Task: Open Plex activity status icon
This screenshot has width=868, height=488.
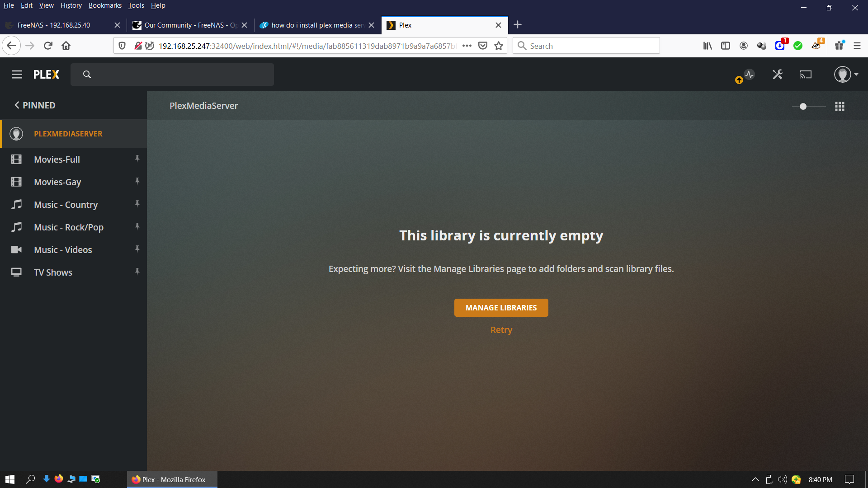Action: [749, 75]
